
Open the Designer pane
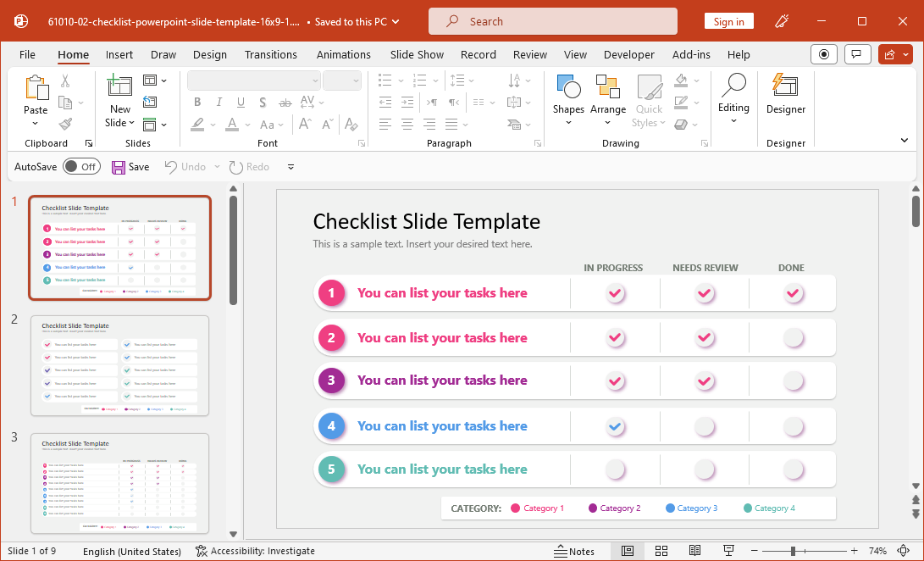pos(785,97)
